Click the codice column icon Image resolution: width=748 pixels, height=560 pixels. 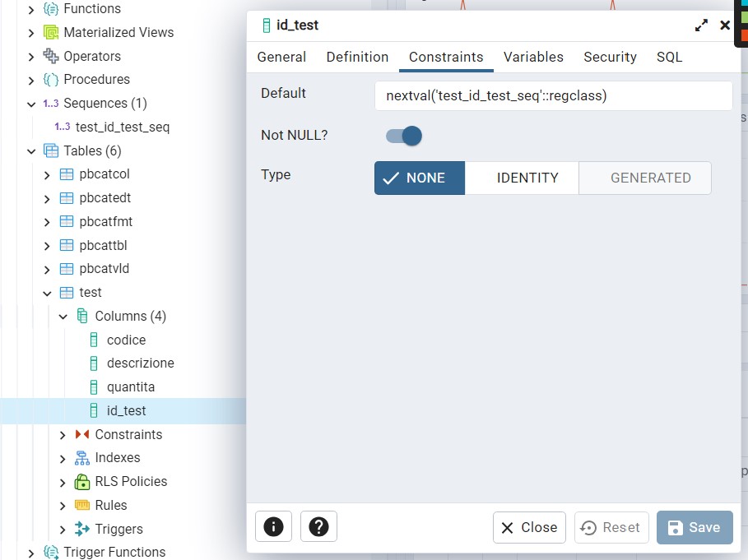pyautogui.click(x=94, y=340)
